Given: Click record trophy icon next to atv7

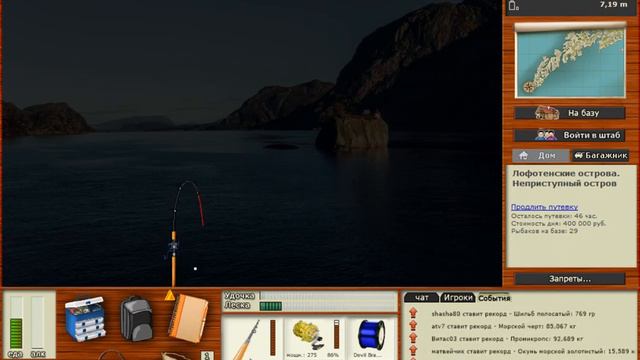Looking at the screenshot, I should point(413,325).
